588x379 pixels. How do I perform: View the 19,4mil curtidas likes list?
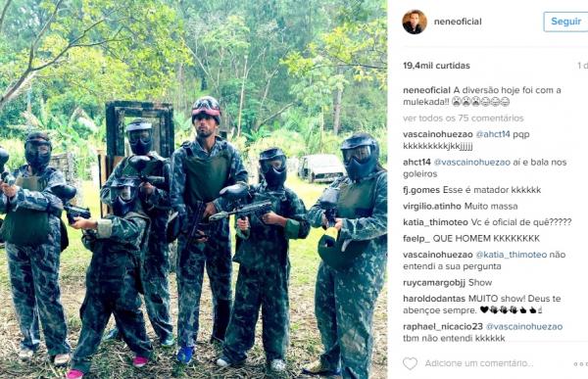[x=436, y=66]
